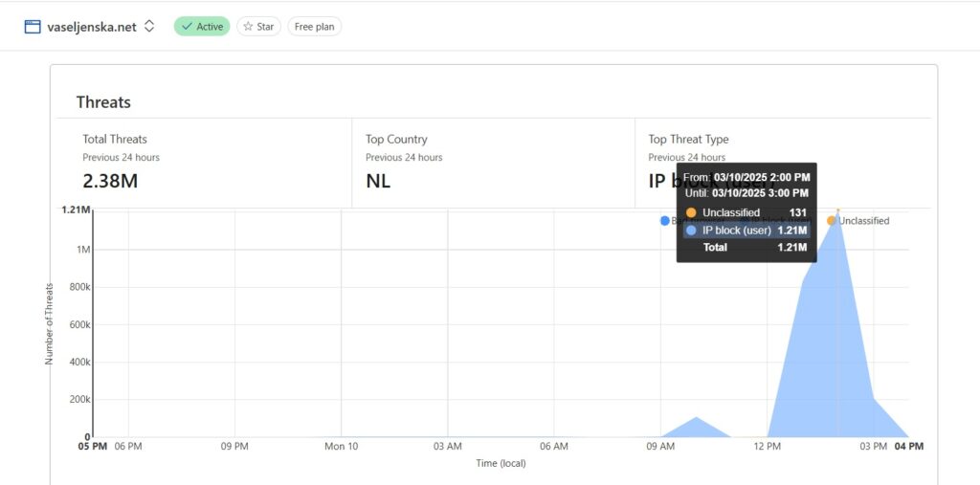Click the vaseljenska.net domain name

tap(92, 27)
